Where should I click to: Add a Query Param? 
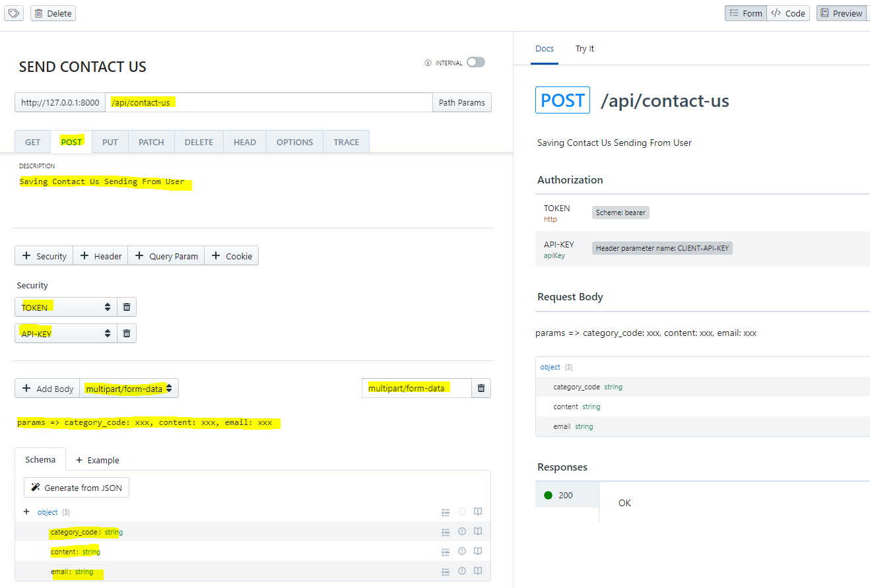click(166, 256)
